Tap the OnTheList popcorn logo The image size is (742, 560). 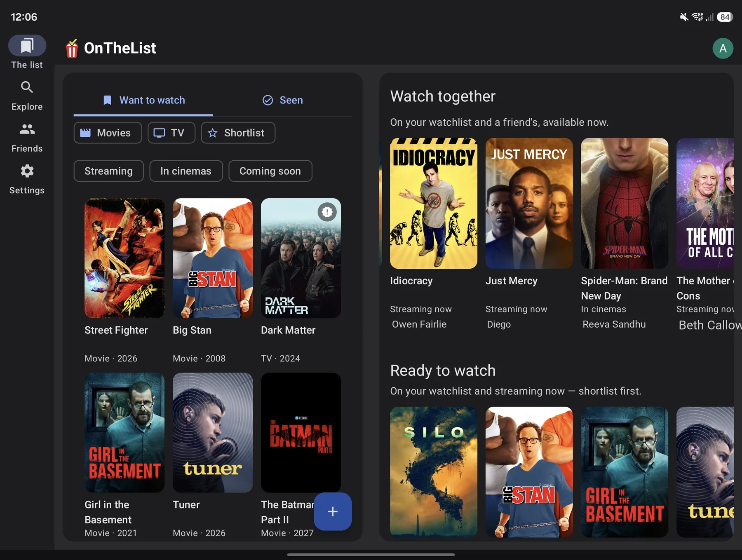pyautogui.click(x=72, y=49)
